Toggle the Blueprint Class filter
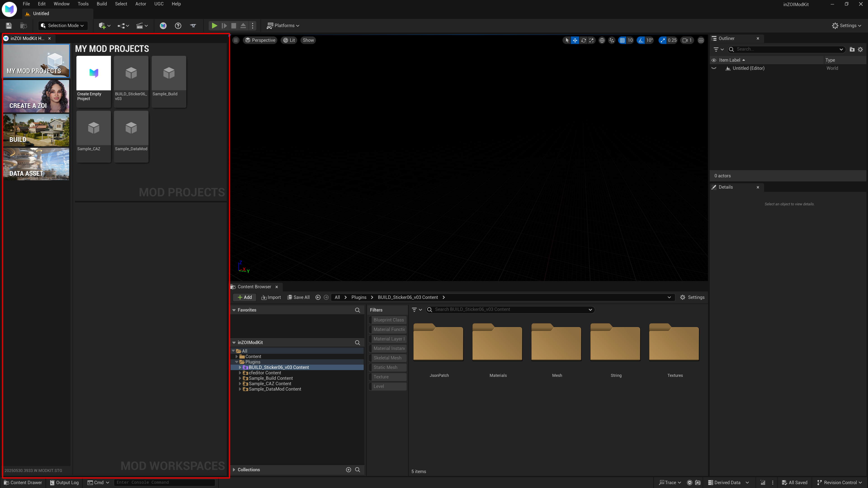This screenshot has width=868, height=488. pos(388,320)
